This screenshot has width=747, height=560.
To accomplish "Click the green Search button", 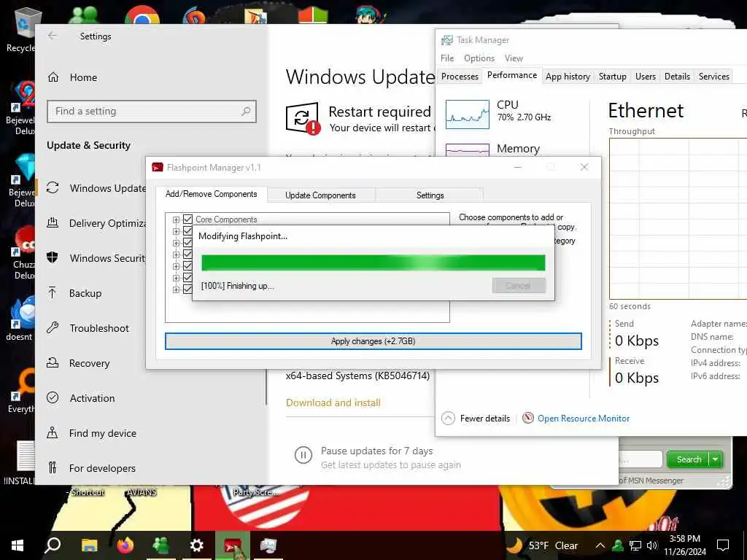I will coord(689,459).
